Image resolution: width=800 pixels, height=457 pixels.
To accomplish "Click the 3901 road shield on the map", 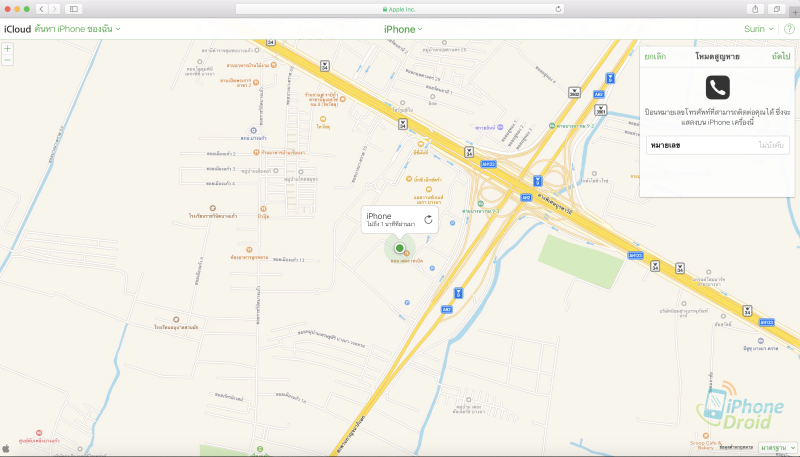I will pos(601,110).
